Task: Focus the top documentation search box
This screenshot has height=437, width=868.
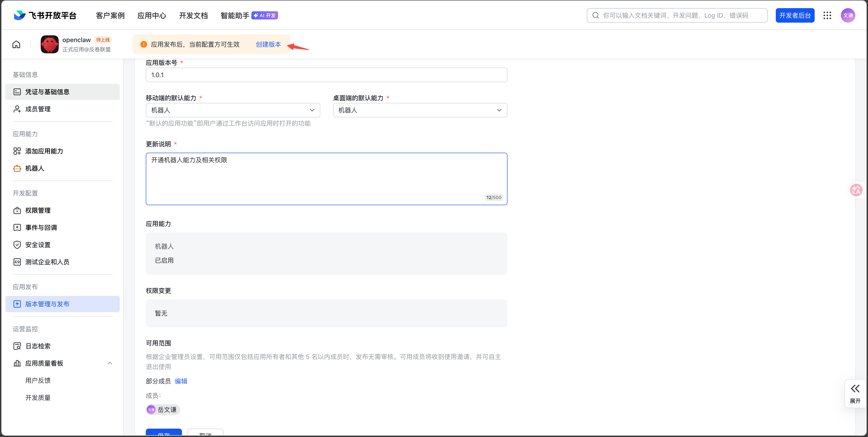Action: (x=677, y=15)
